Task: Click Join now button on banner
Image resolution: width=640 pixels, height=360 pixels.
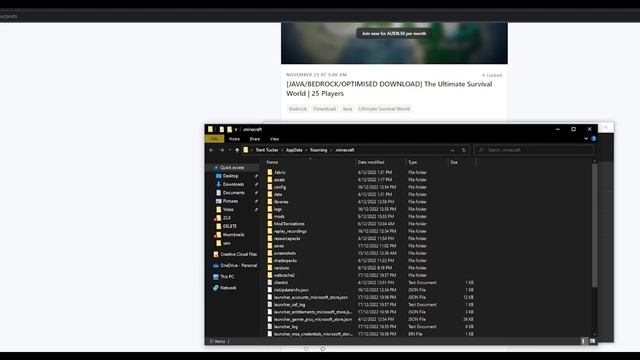Action: pyautogui.click(x=394, y=33)
